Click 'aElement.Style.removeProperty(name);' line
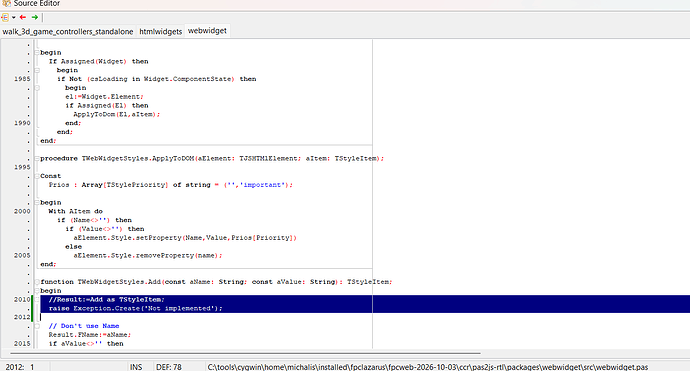Image resolution: width=690 pixels, height=371 pixels. pyautogui.click(x=147, y=255)
